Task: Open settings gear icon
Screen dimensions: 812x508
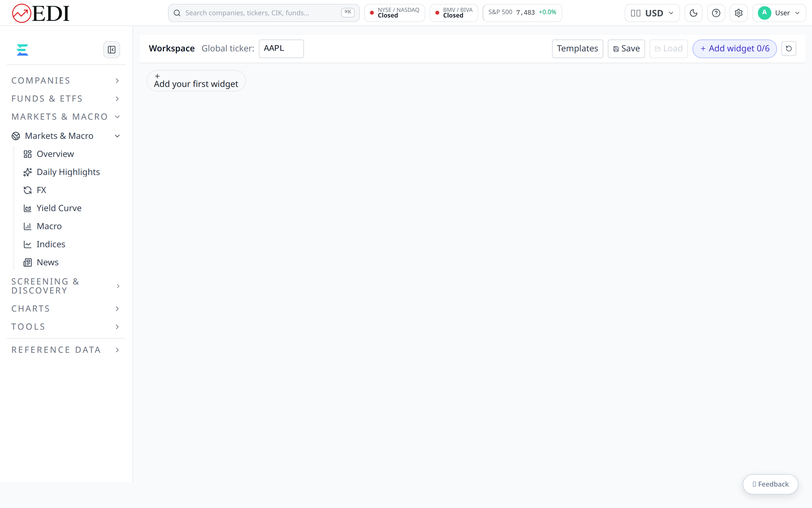Action: pos(738,13)
